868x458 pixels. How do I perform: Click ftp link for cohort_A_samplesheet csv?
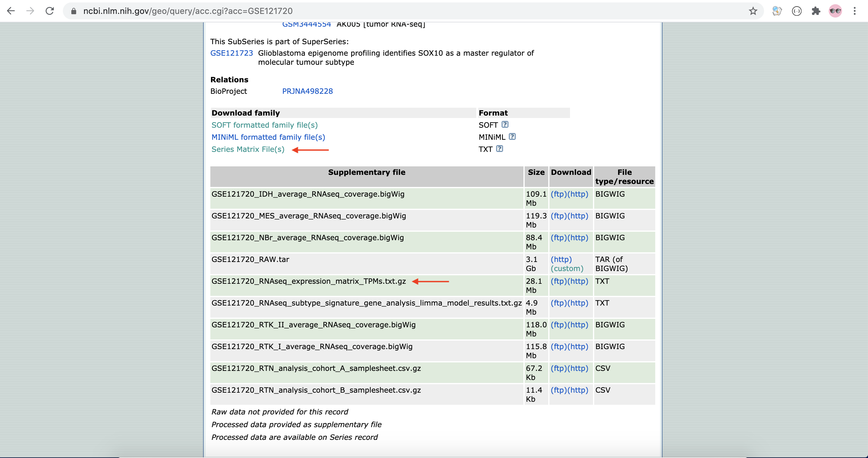click(x=559, y=368)
